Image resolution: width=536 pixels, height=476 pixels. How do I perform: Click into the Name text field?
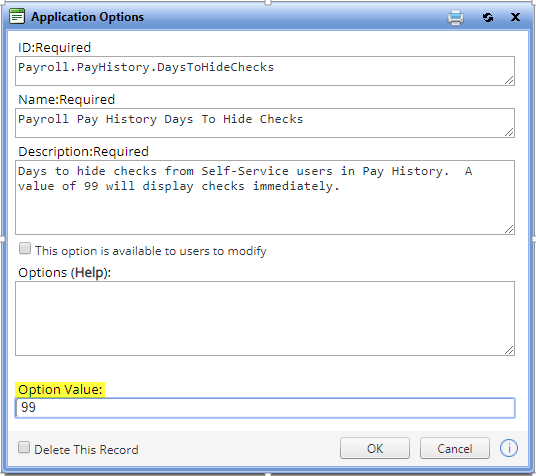(265, 123)
